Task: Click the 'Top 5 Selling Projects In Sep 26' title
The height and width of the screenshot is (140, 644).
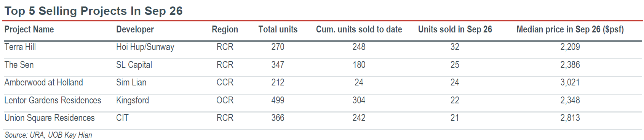Action: point(93,11)
